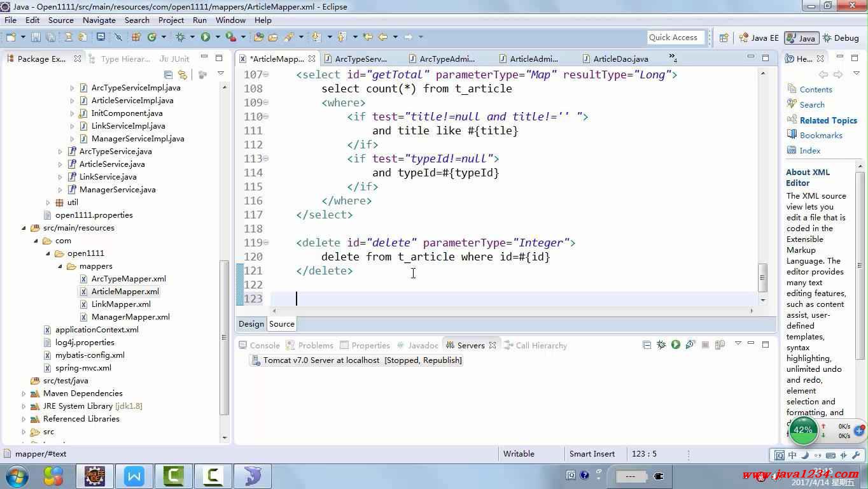Switch to the Problems view tab
The image size is (868, 489).
310,345
